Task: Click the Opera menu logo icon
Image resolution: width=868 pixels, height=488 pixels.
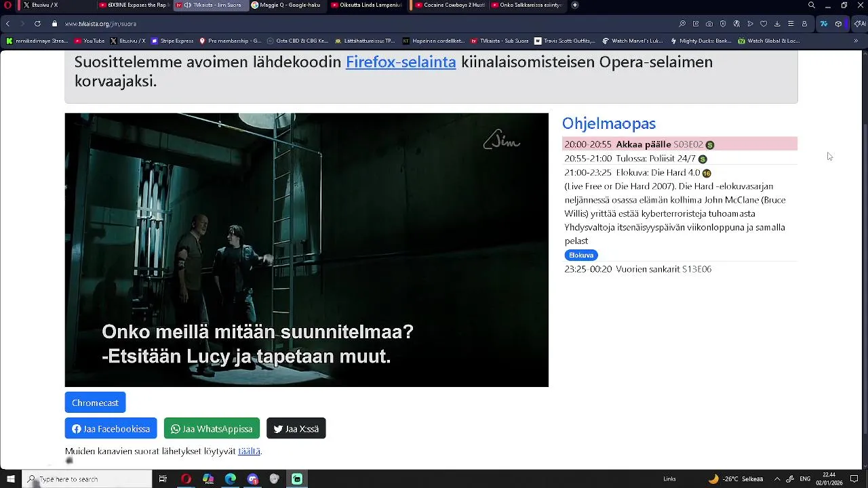Action: [8, 5]
